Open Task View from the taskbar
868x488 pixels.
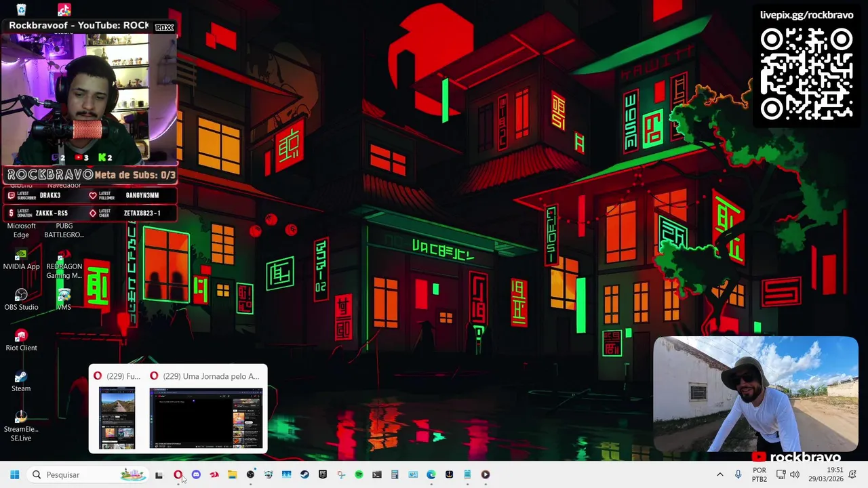[159, 474]
